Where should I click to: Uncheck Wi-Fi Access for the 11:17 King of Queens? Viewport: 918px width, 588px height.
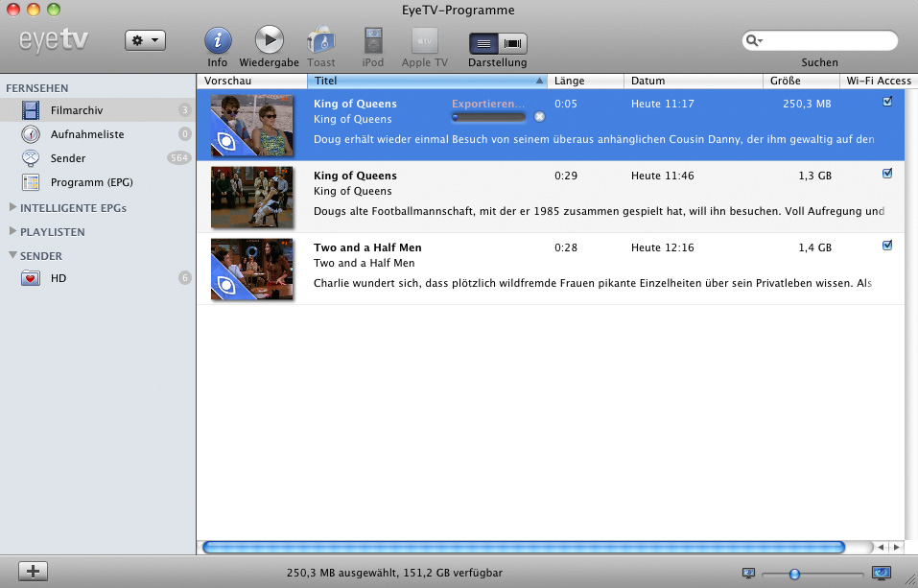pos(887,102)
